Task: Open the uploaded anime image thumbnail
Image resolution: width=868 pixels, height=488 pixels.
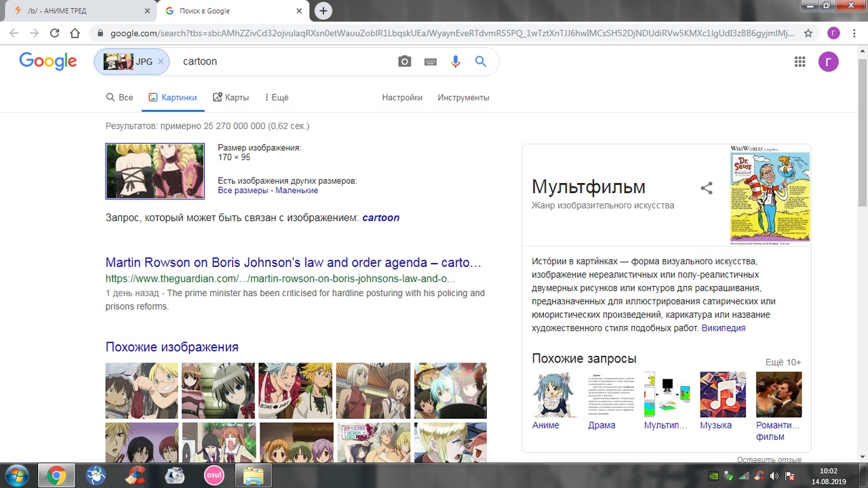Action: [155, 171]
